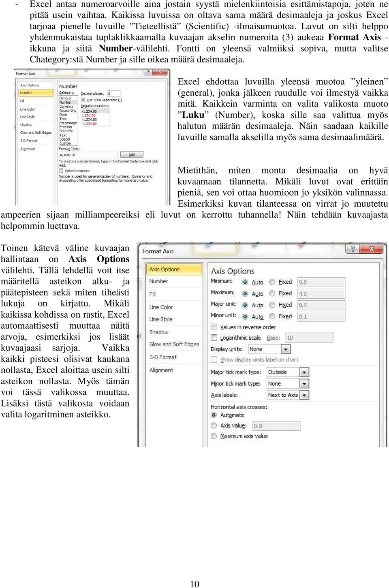Enable Use 1000 Separator checkbox

[x=83, y=100]
